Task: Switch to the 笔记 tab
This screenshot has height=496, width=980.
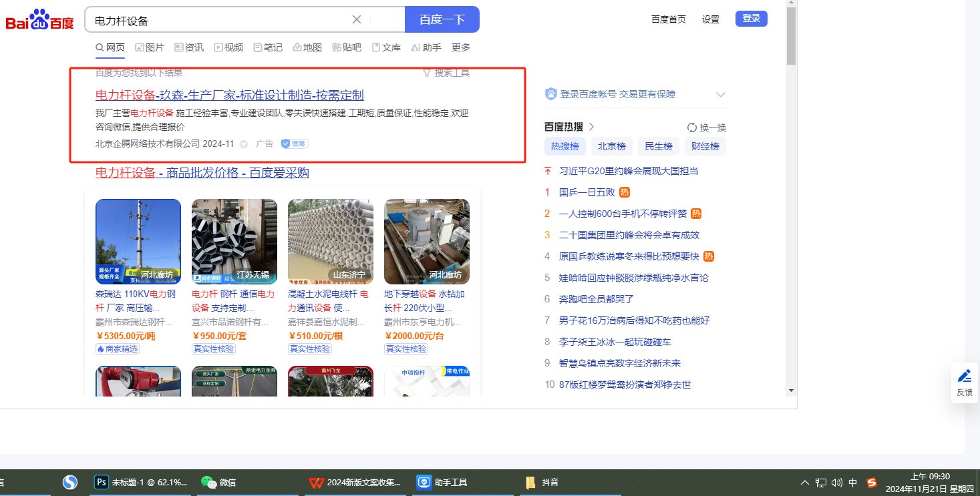Action: (x=268, y=47)
